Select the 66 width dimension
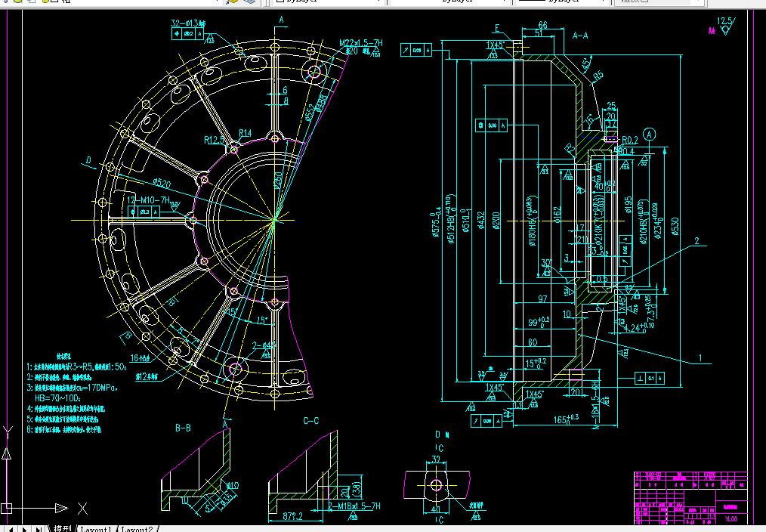 (x=542, y=25)
